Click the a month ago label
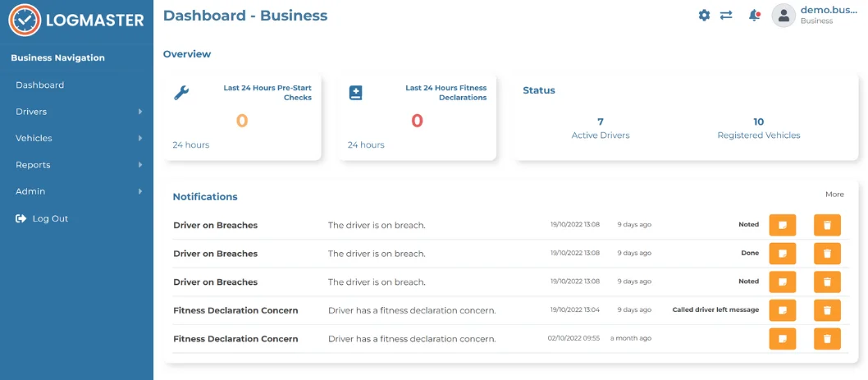This screenshot has height=380, width=868. [631, 338]
